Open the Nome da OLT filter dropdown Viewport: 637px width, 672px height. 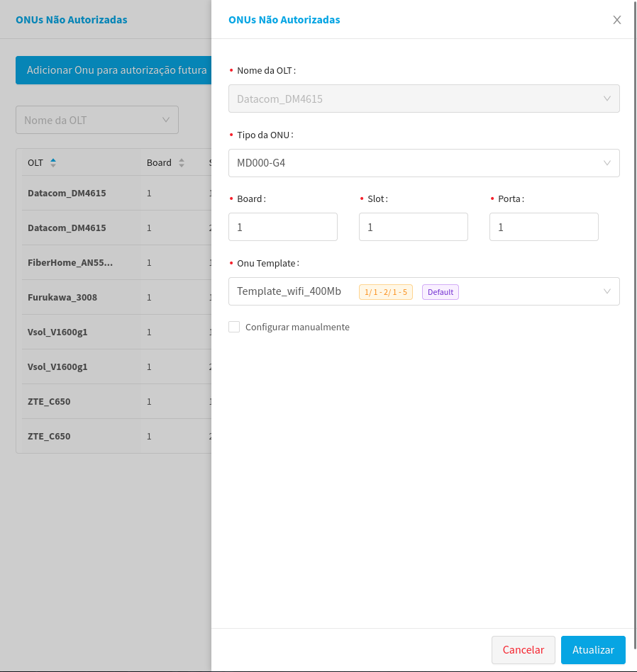(x=97, y=120)
